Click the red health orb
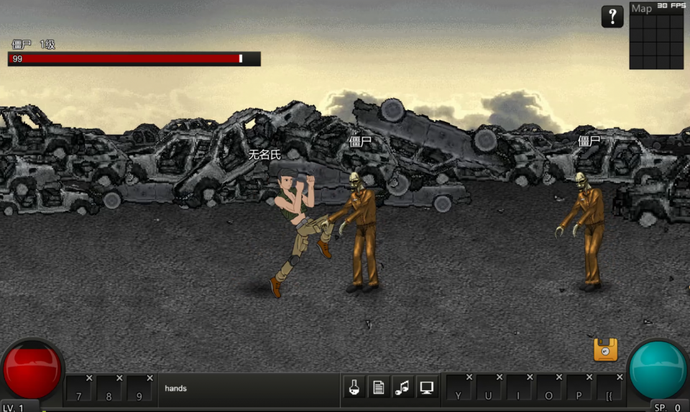 (32, 370)
